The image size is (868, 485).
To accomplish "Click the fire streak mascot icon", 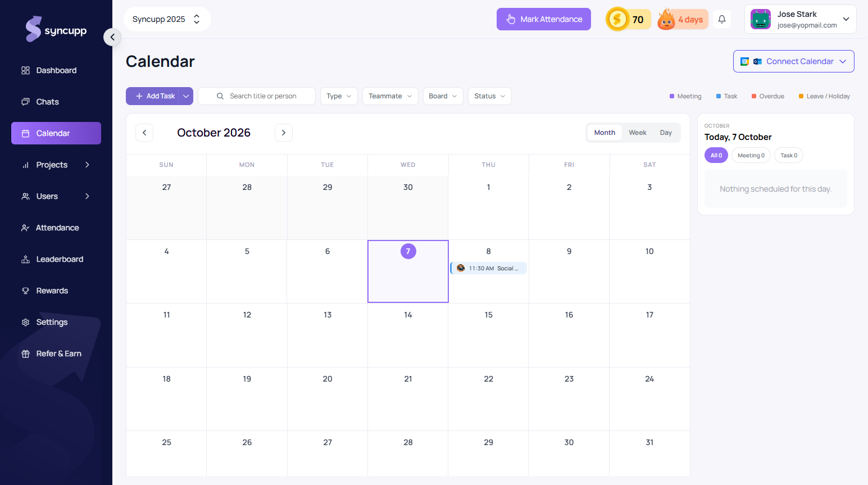I will click(x=666, y=19).
